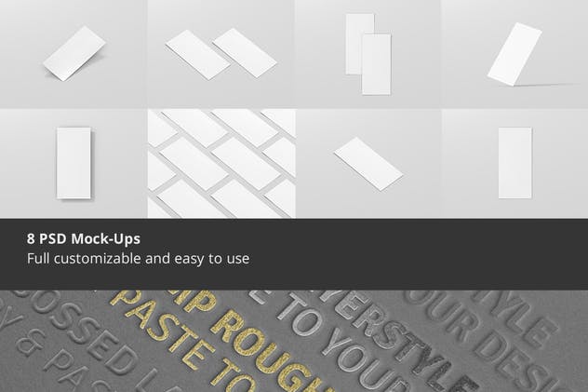Viewport: 588px width, 392px height.
Task: Open the single tilted card mockup thumbnail
Action: pyautogui.click(x=73, y=54)
